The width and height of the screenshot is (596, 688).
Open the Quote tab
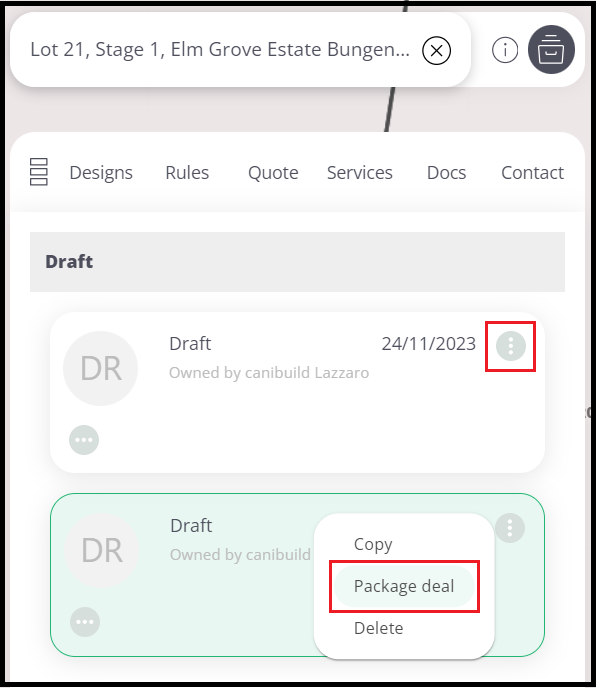[273, 173]
